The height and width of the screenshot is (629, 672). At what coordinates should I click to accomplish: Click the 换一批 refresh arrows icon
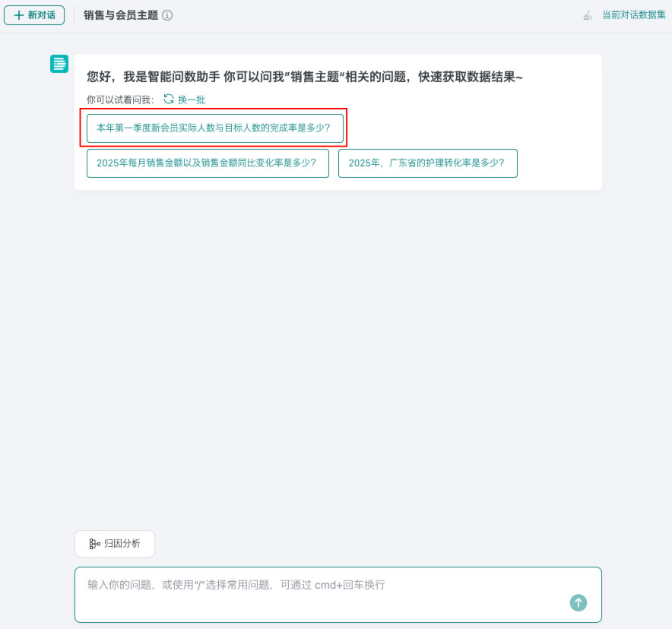pyautogui.click(x=169, y=99)
